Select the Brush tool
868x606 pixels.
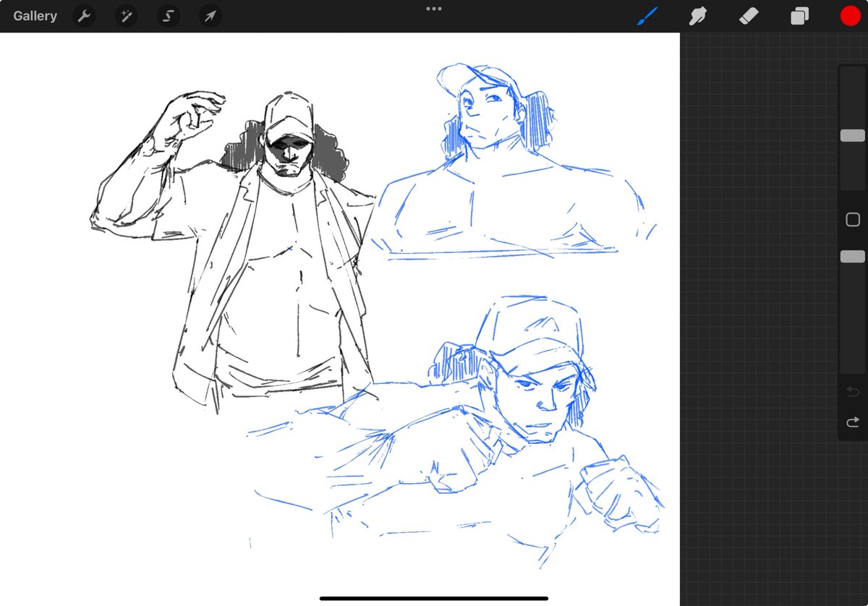(x=647, y=16)
